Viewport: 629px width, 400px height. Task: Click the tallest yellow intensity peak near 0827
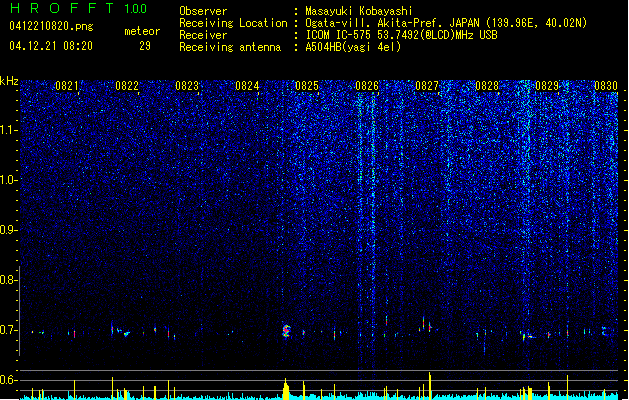pos(430,386)
